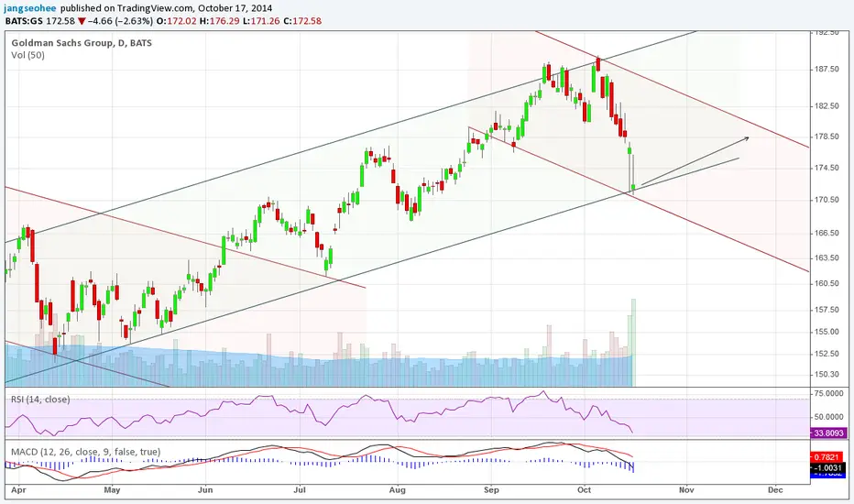Click the RSI 50.0000 scale label
The height and width of the screenshot is (504, 854).
point(829,417)
